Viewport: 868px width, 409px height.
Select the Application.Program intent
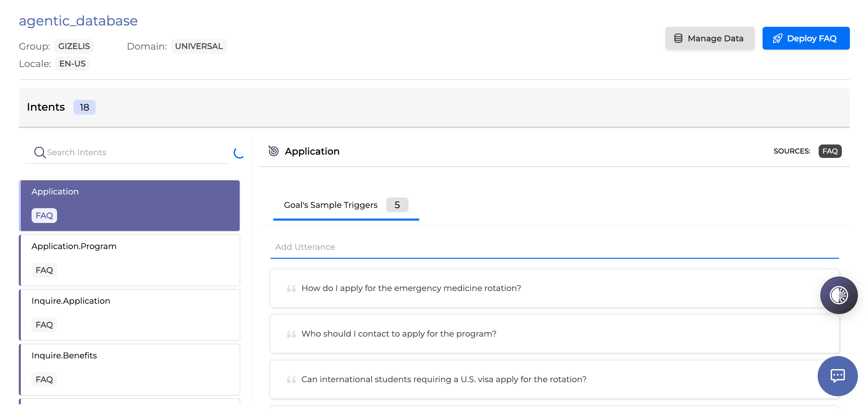(130, 260)
